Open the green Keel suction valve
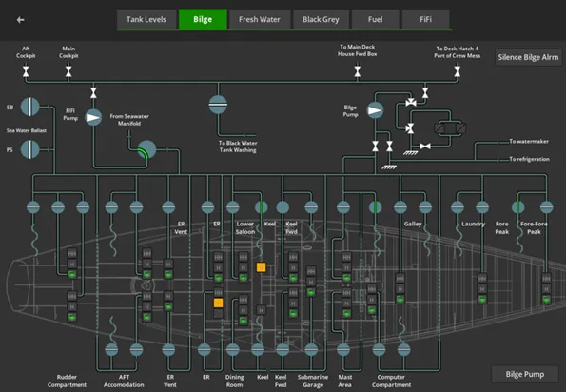Viewport: 566px width, 392px height. tap(261, 207)
